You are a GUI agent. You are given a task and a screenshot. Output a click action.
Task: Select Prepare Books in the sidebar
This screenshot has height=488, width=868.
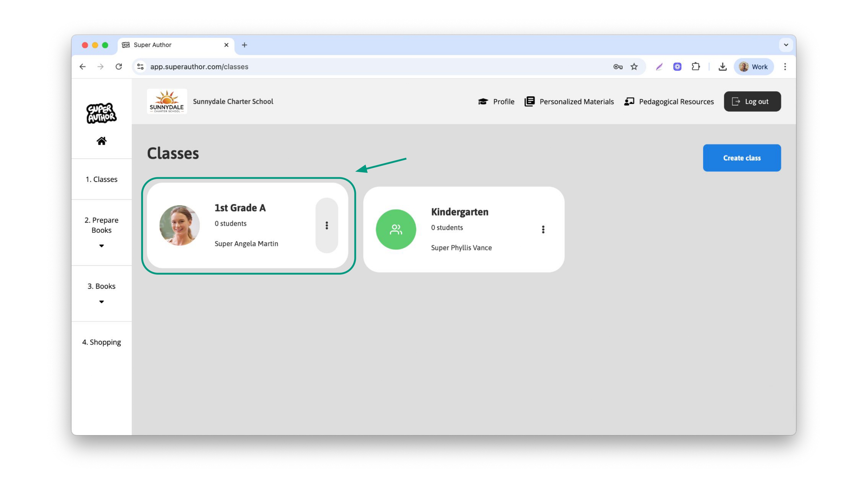tap(102, 225)
